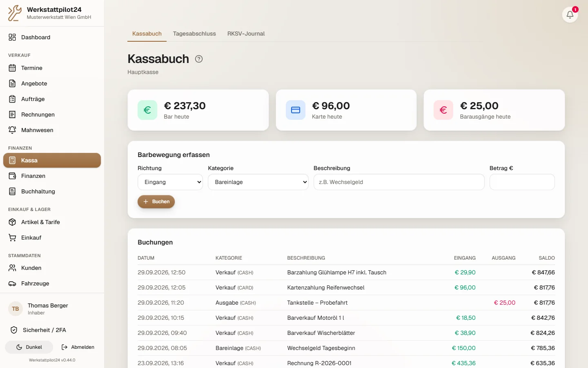Image resolution: width=588 pixels, height=368 pixels.
Task: Click the Einkauf shopping cart icon
Action: pos(12,238)
